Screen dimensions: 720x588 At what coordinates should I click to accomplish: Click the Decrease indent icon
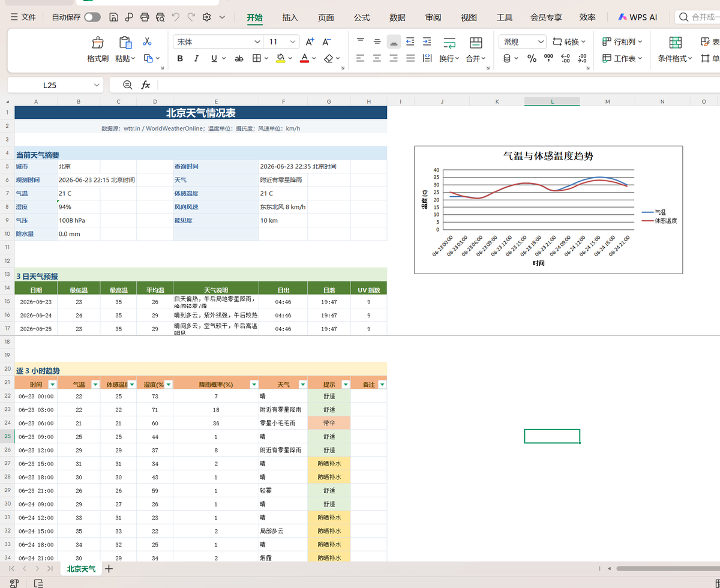410,41
